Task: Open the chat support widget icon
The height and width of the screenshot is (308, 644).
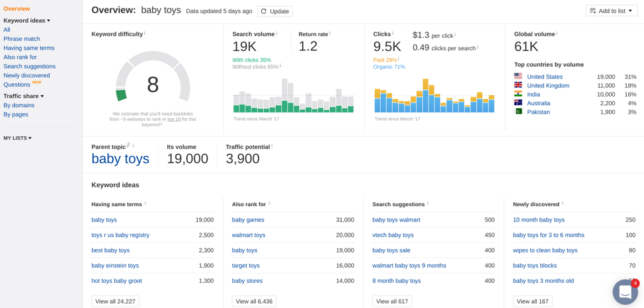Action: coord(625,292)
